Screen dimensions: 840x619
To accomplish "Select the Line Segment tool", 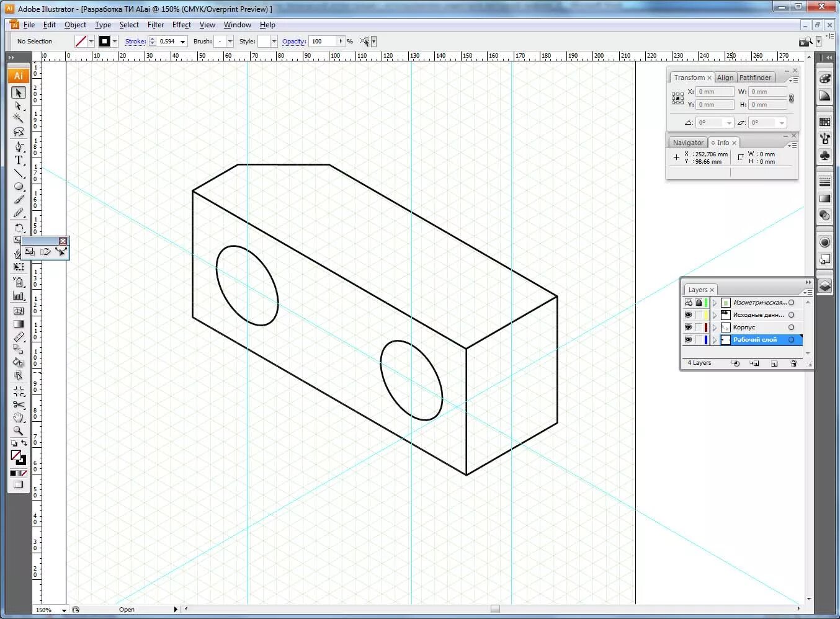I will coord(18,173).
